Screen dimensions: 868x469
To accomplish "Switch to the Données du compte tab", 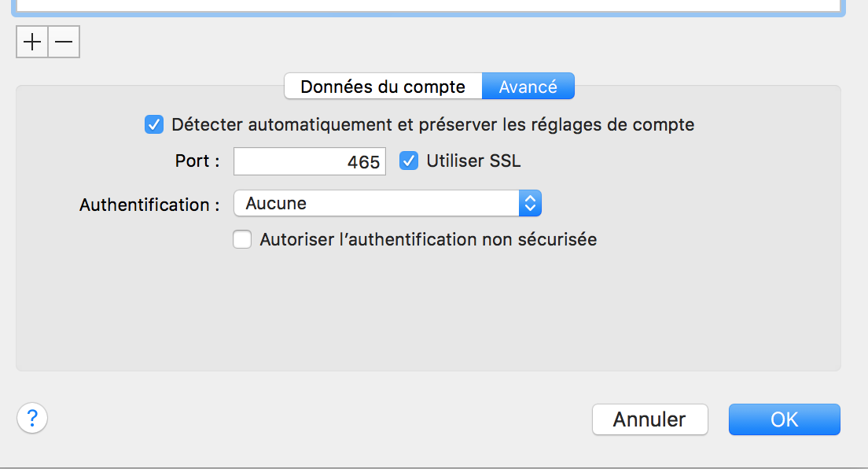I will [383, 87].
